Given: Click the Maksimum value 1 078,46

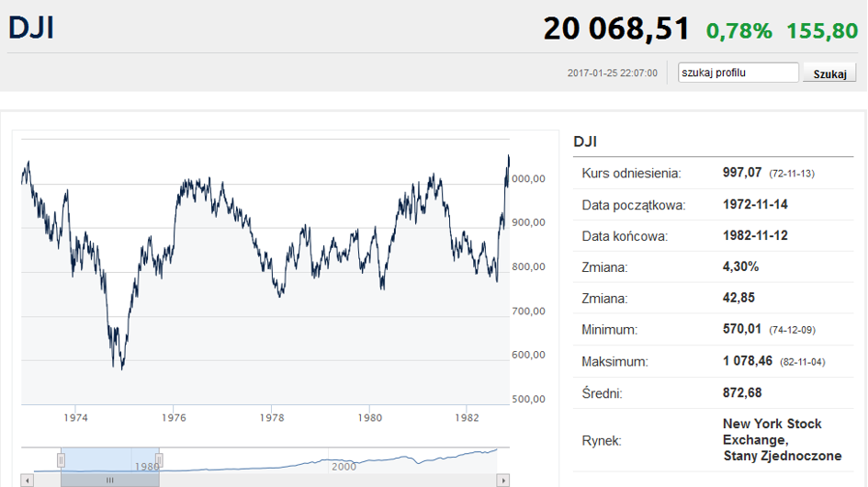Looking at the screenshot, I should (748, 361).
